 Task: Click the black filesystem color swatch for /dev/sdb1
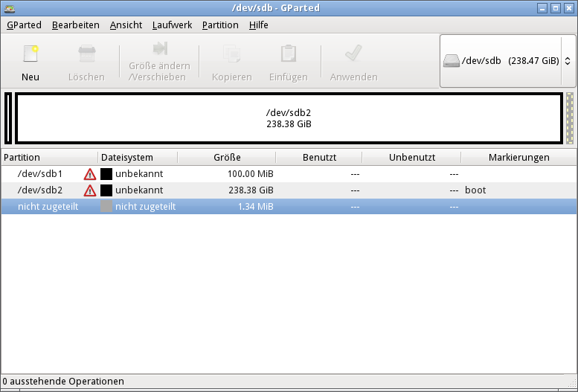coord(106,174)
